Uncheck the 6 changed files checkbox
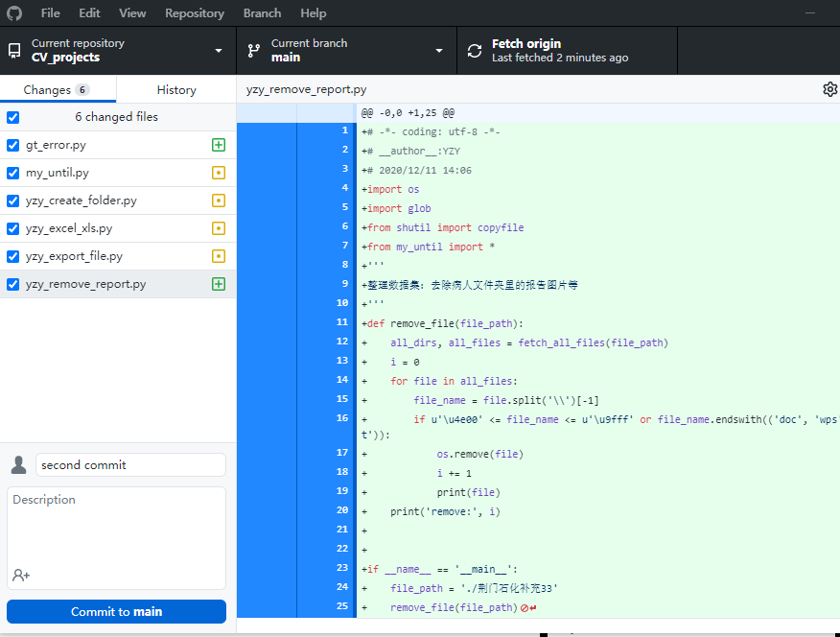 tap(11, 117)
